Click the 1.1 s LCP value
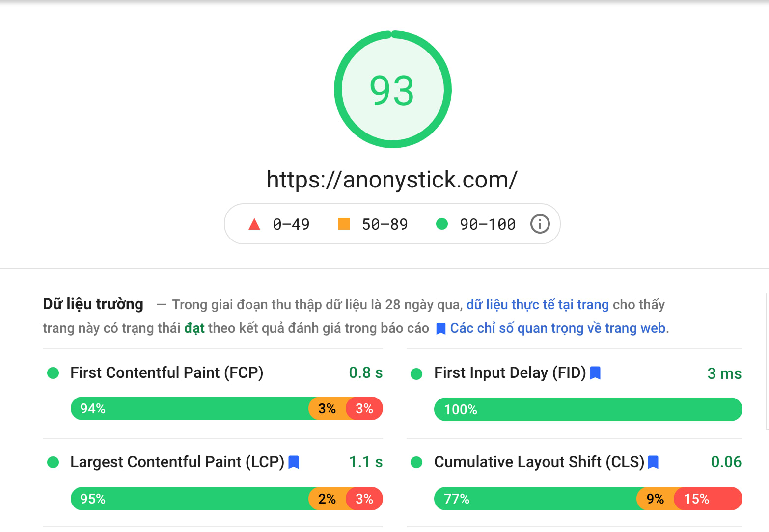769x532 pixels. [x=366, y=462]
